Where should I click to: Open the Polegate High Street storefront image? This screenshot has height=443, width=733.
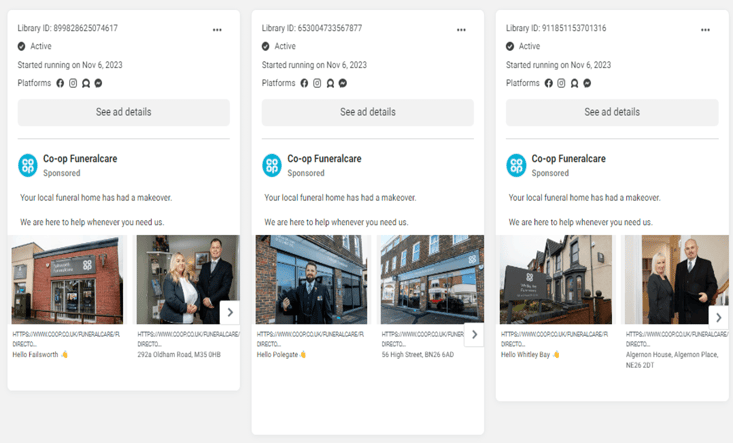(x=432, y=279)
